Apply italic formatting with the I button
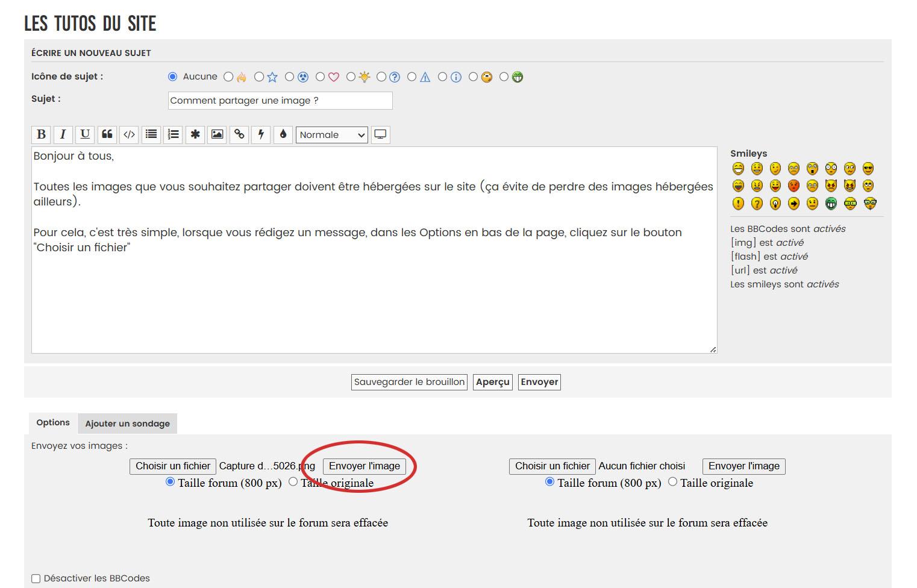 click(x=63, y=134)
